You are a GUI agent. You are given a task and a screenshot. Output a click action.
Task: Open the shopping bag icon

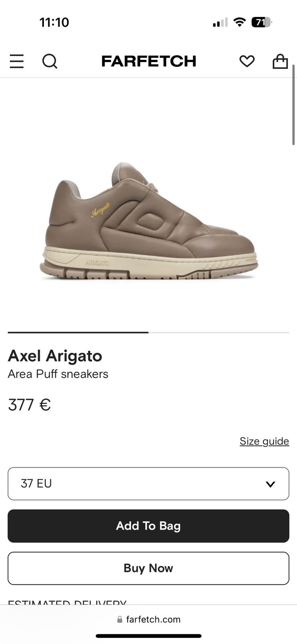(x=280, y=61)
